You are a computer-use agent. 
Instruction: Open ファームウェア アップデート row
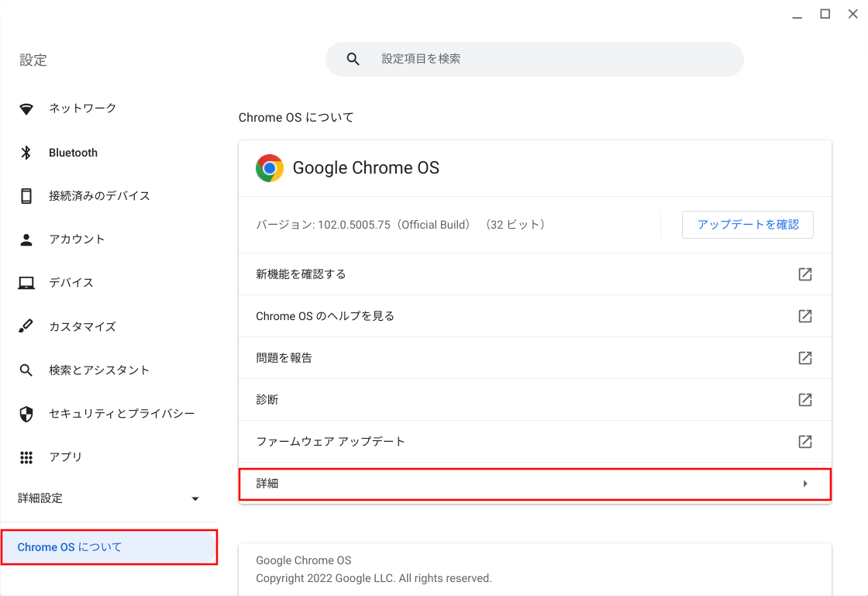click(331, 442)
